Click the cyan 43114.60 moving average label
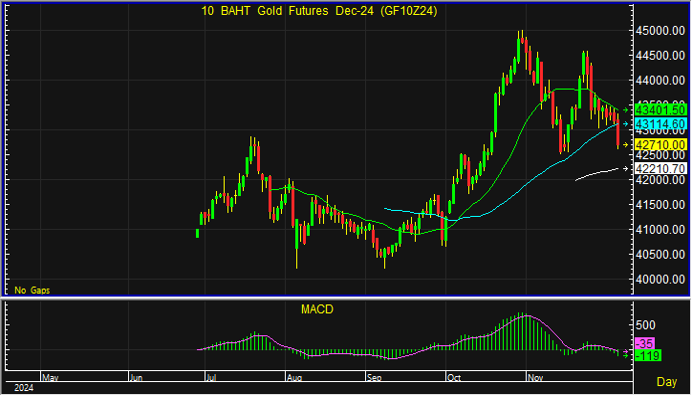Screen dimensions: 692x396 (661, 124)
